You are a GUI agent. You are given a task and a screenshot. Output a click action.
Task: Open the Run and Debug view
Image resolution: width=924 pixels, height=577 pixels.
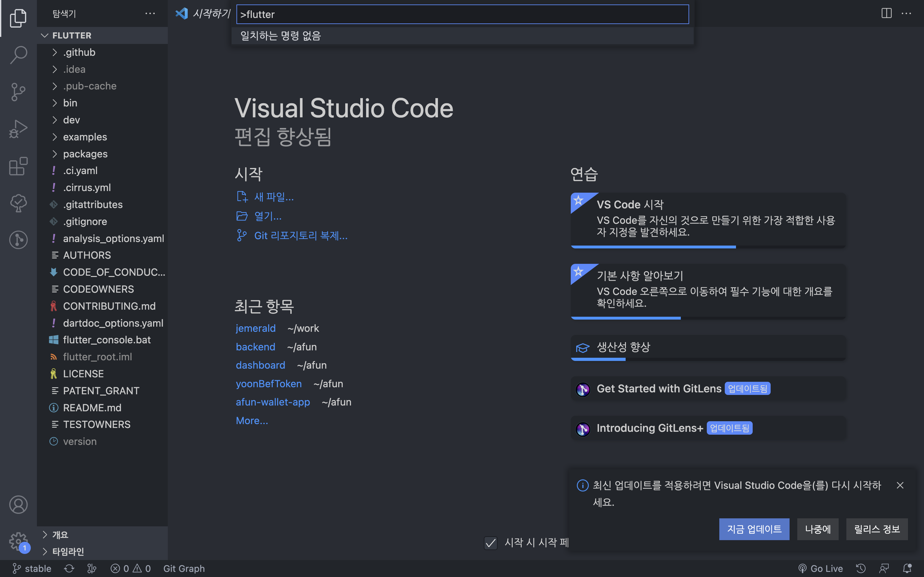point(18,129)
